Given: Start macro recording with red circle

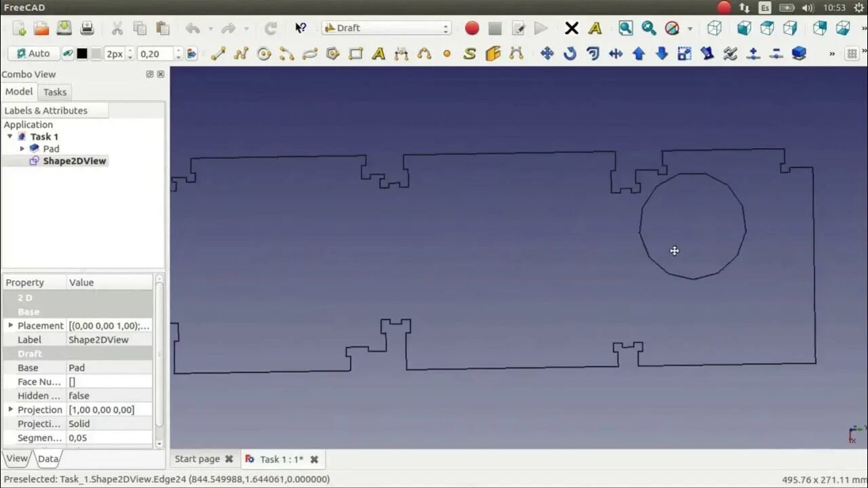Looking at the screenshot, I should pyautogui.click(x=472, y=28).
